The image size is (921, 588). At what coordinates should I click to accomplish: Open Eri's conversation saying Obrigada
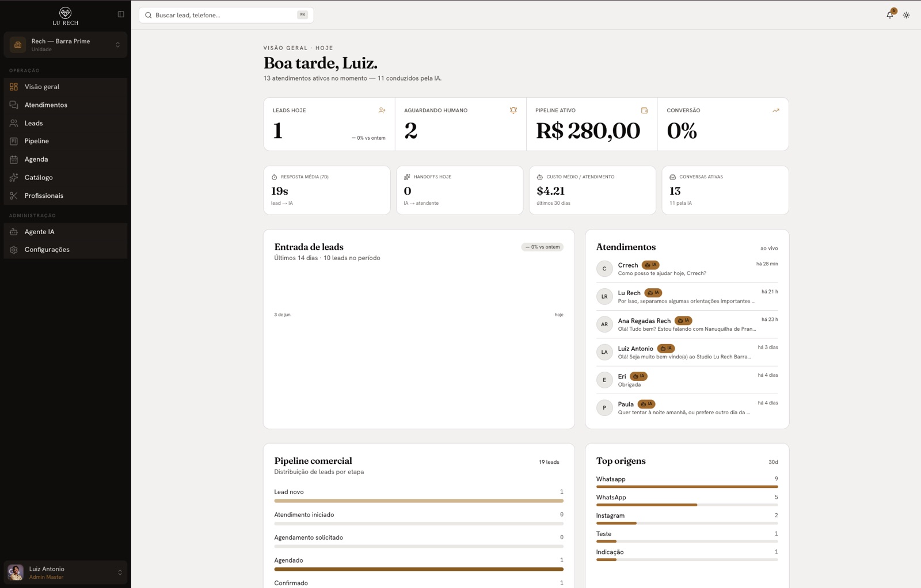point(687,380)
